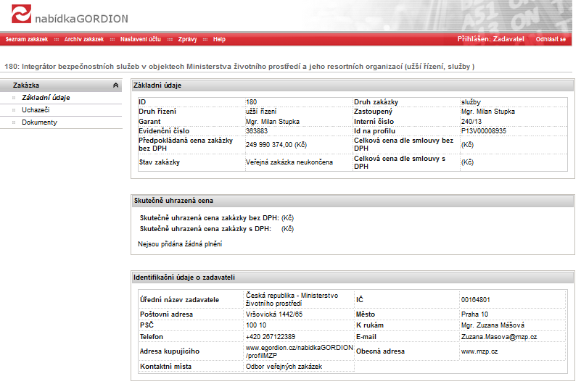Click the bullet icon beside Uchazeči
Screen dimensions: 581x392
point(14,110)
